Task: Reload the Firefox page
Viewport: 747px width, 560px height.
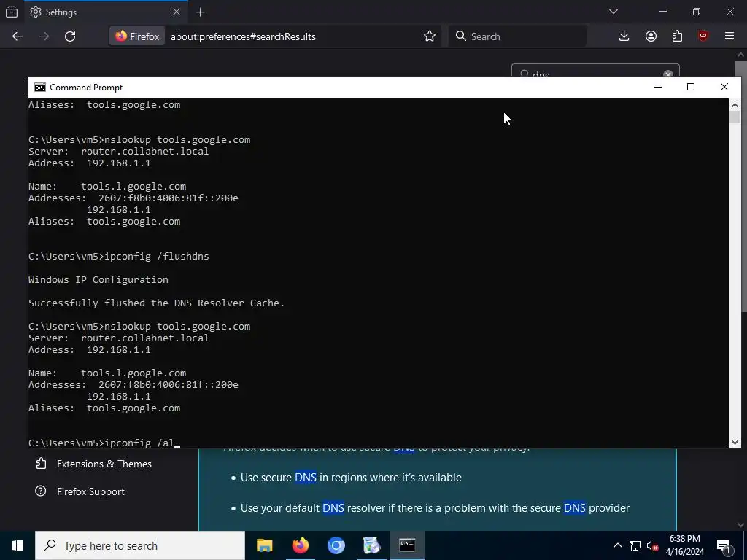Action: click(70, 36)
